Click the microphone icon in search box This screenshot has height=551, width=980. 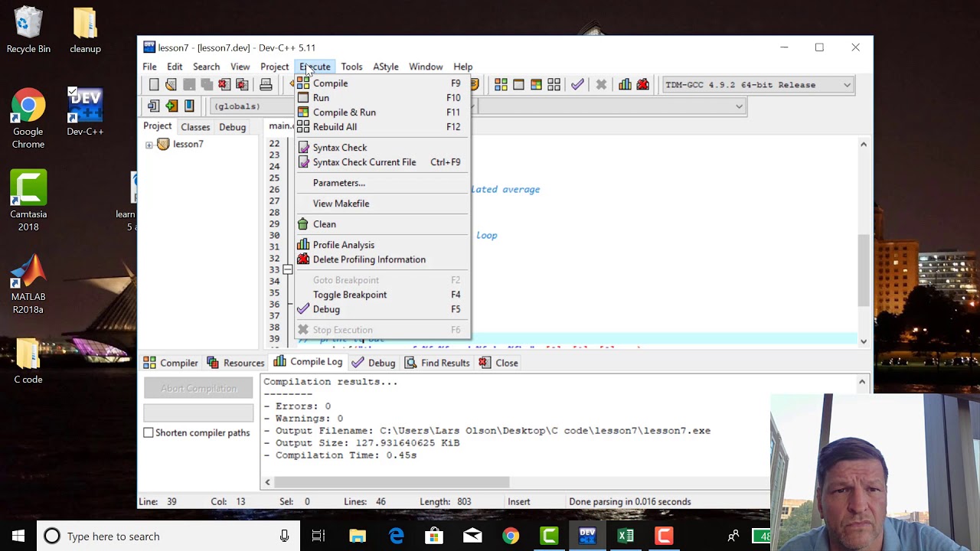click(284, 536)
